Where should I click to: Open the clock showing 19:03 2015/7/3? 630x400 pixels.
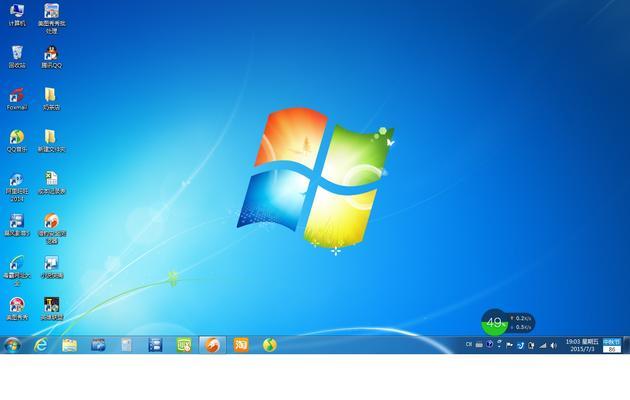point(582,345)
